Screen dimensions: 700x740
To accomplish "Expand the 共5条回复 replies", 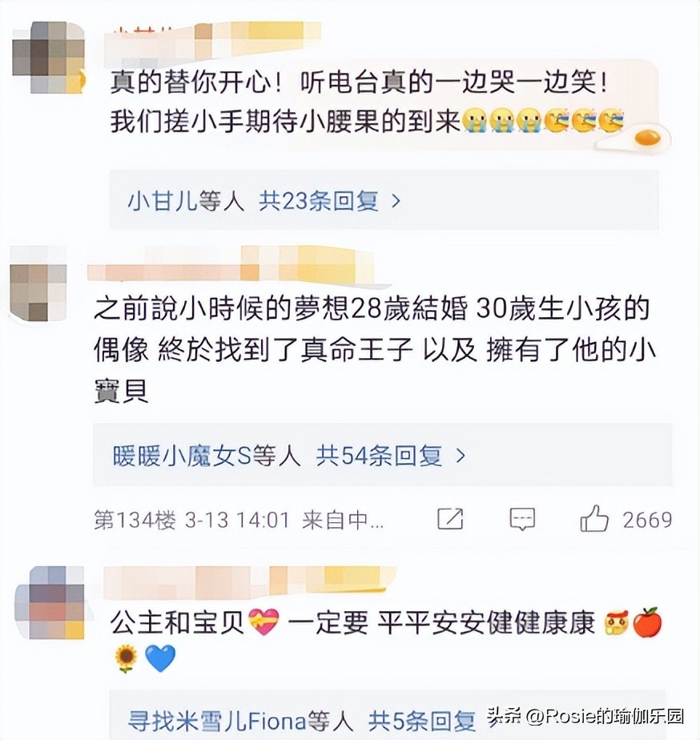I will 421,721.
